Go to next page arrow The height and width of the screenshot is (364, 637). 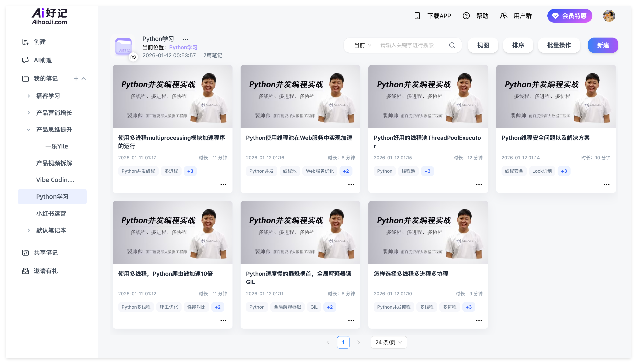(359, 342)
